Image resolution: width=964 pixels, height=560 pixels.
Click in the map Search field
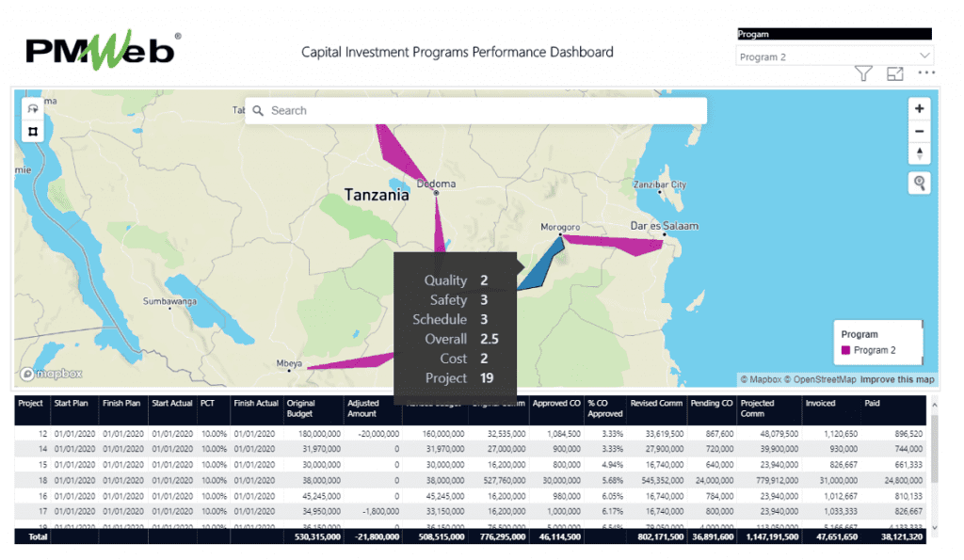pyautogui.click(x=475, y=111)
